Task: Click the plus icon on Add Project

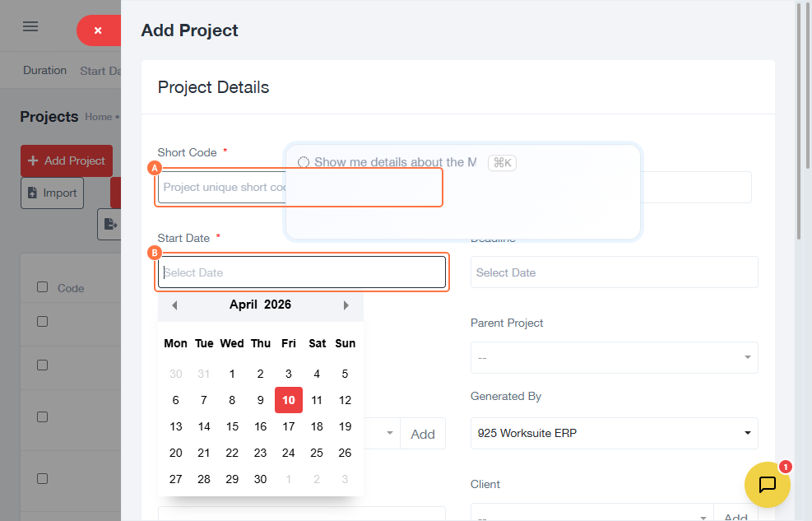Action: (x=34, y=160)
